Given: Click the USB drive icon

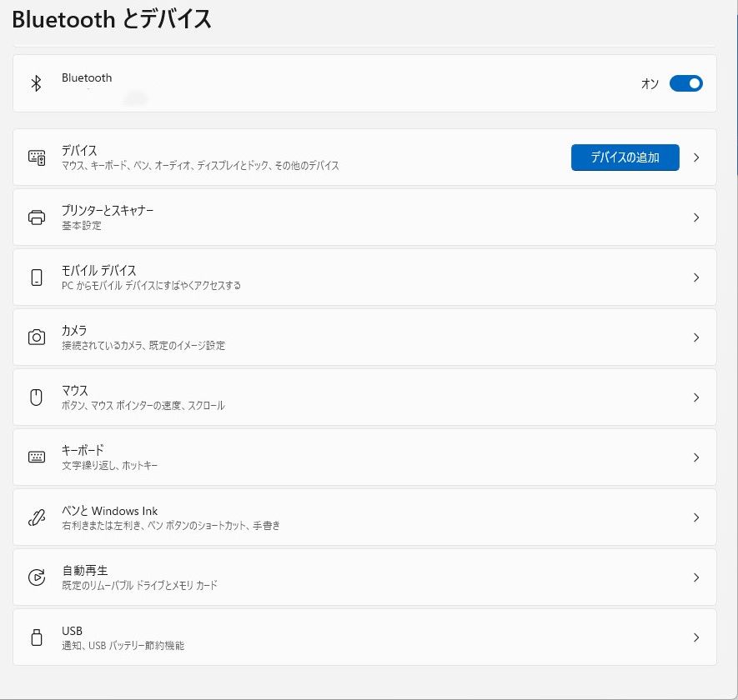Looking at the screenshot, I should (37, 637).
